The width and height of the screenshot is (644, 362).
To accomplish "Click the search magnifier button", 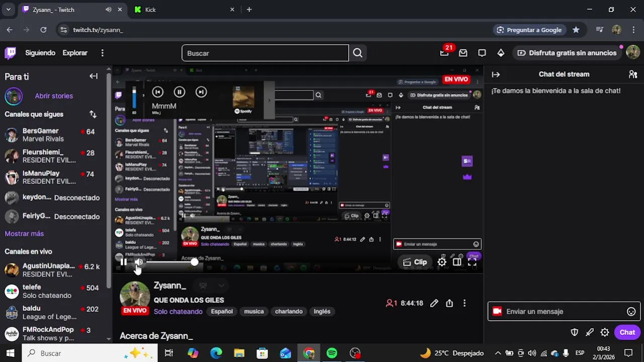I will click(x=358, y=53).
